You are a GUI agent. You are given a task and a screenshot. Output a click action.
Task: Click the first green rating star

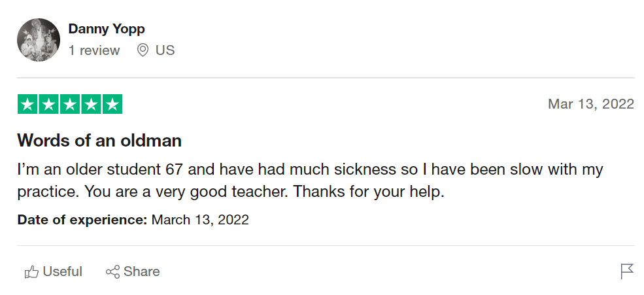(27, 104)
